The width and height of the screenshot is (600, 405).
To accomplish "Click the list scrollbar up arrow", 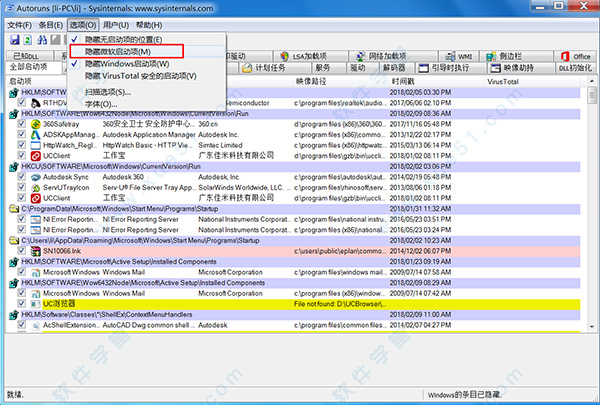I will [592, 81].
